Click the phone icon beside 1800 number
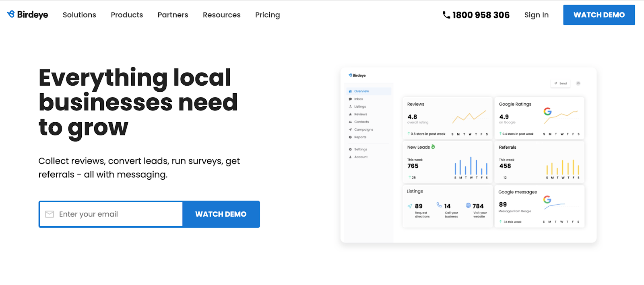 (446, 15)
